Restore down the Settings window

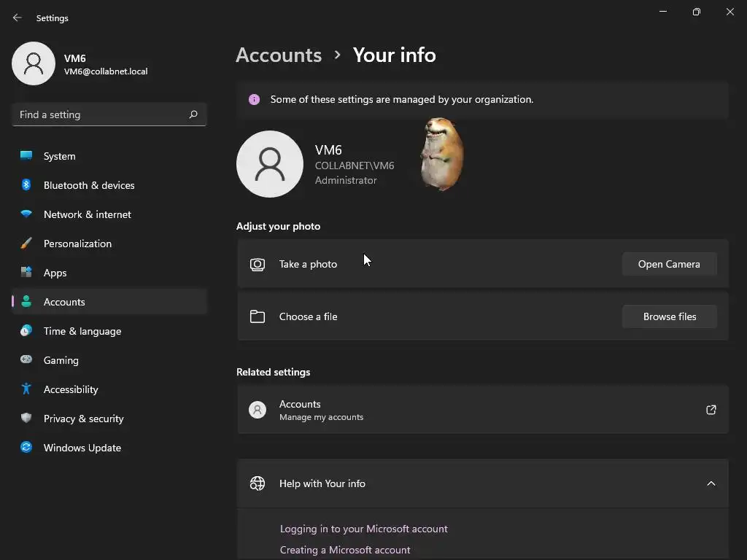click(697, 12)
